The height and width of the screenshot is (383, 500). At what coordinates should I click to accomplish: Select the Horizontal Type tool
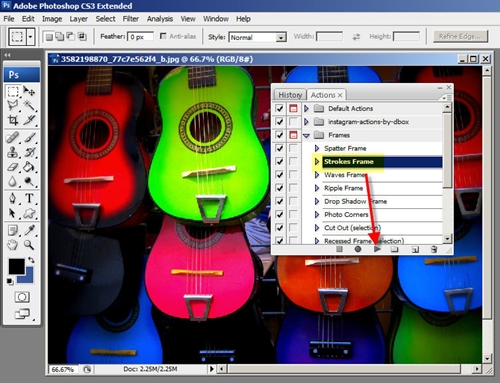click(x=30, y=198)
